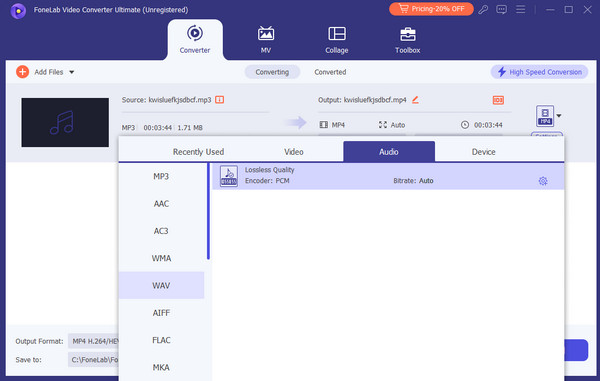600x381 pixels.
Task: Choose MKA in the format list
Action: coord(161,367)
